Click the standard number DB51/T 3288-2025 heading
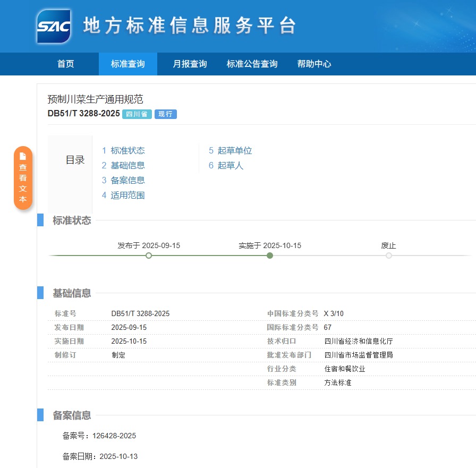The height and width of the screenshot is (468, 476). click(x=83, y=113)
